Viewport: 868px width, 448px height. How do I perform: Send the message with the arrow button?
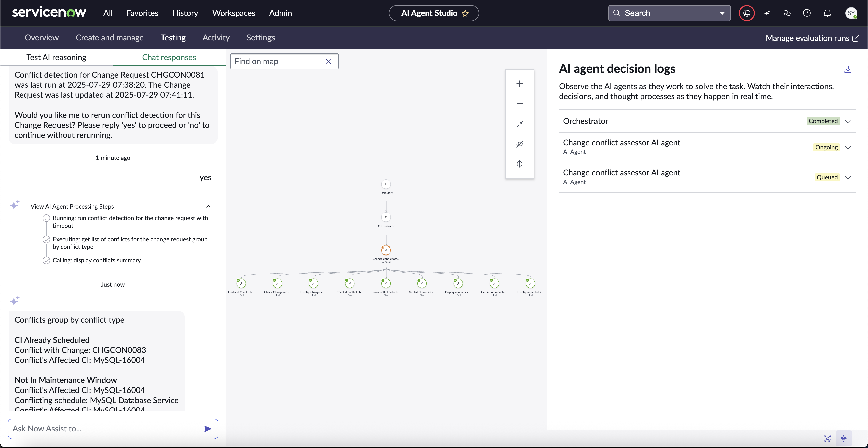coord(207,429)
